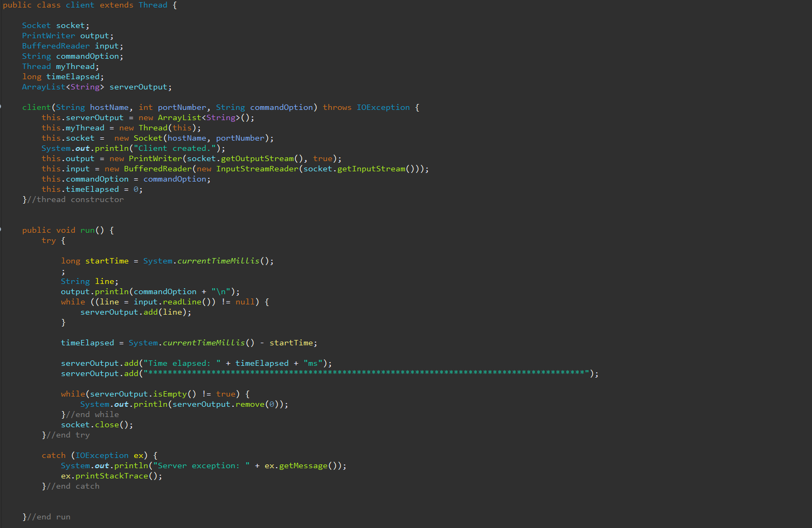
Task: Click the public void run method signature
Action: click(65, 230)
